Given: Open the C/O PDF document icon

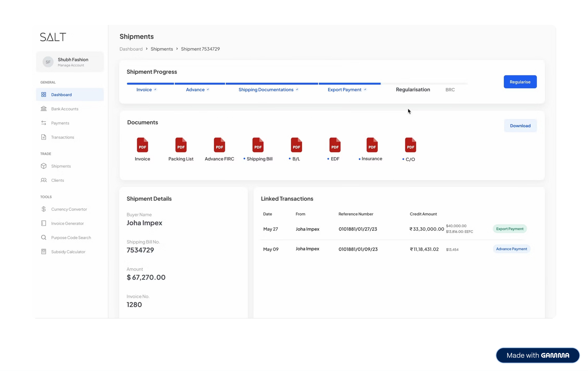Looking at the screenshot, I should click(x=410, y=145).
